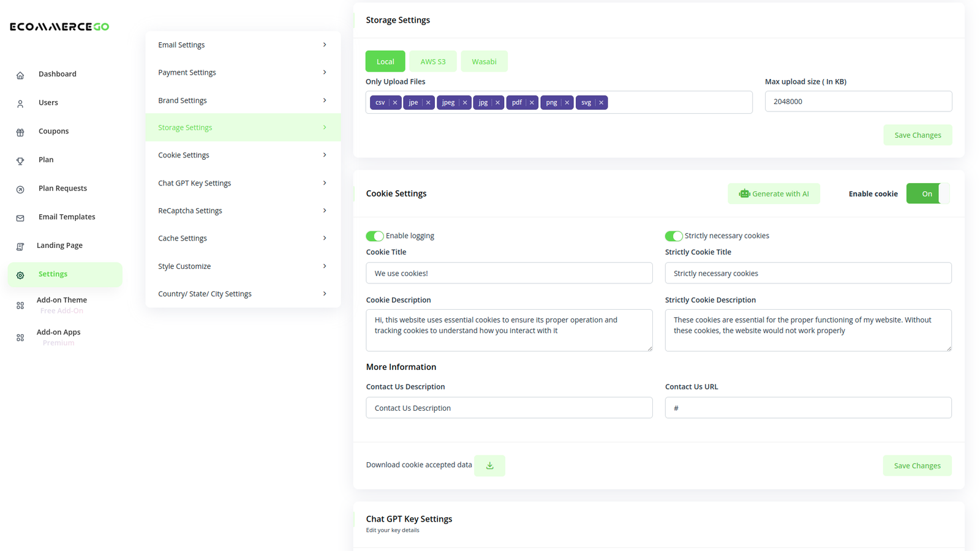This screenshot has height=551, width=980.
Task: Remove the pdf file type tag
Action: click(532, 103)
